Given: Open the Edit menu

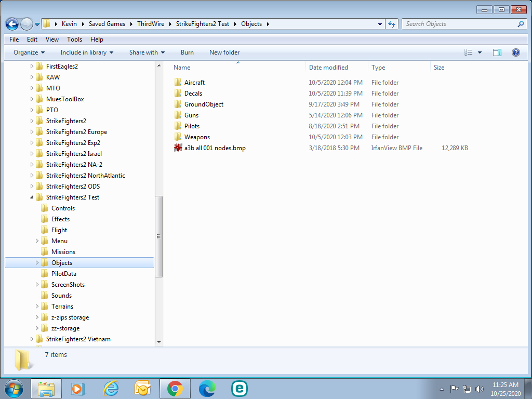Looking at the screenshot, I should [x=32, y=39].
